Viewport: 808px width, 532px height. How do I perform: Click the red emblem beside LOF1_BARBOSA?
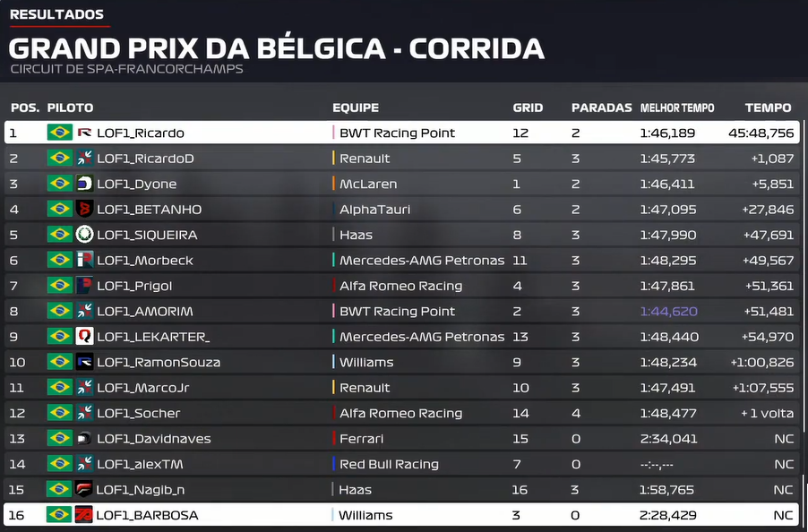(x=84, y=515)
